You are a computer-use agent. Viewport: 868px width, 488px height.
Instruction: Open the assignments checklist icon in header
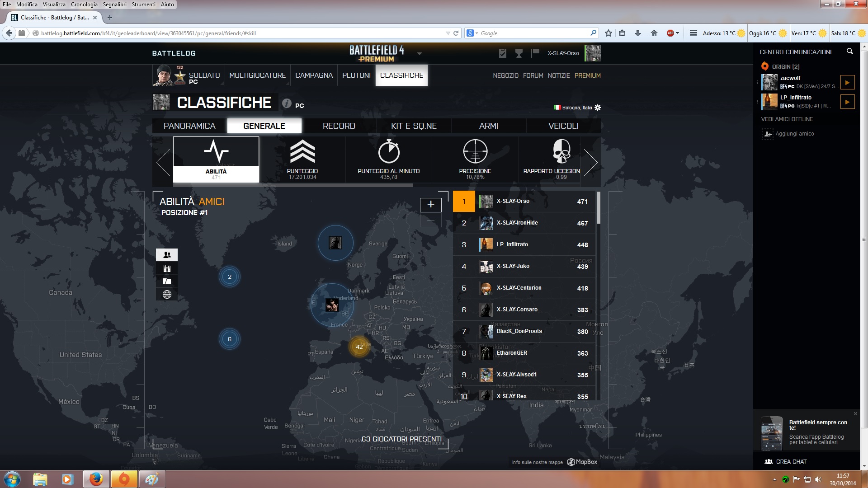coord(503,53)
